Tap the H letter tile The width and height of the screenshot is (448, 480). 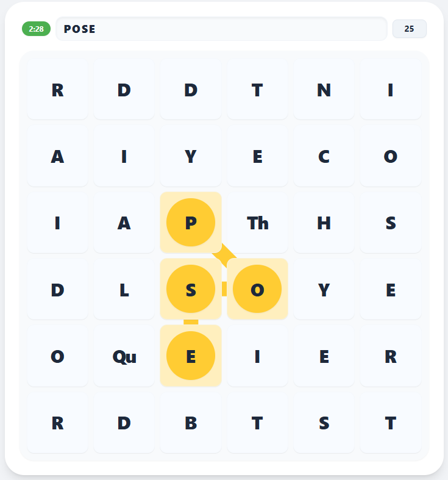click(x=324, y=223)
